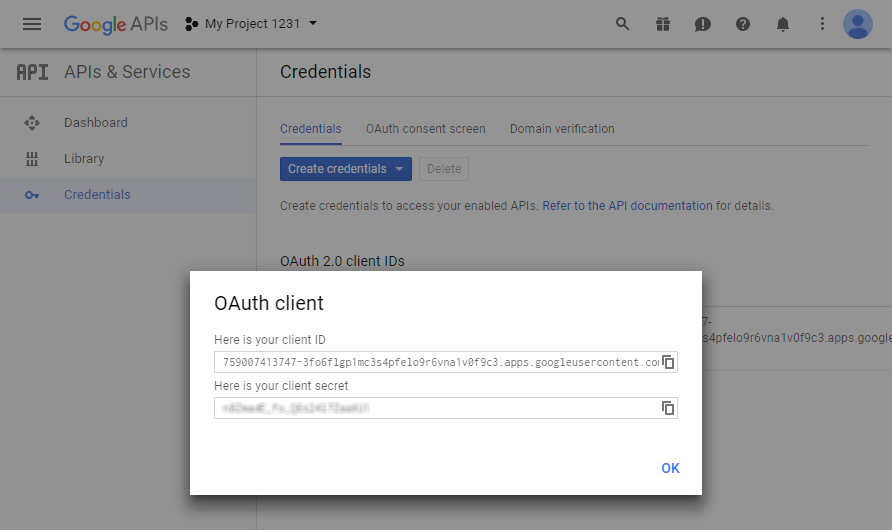The width and height of the screenshot is (892, 530).
Task: Click the disabled Delete button
Action: 444,169
